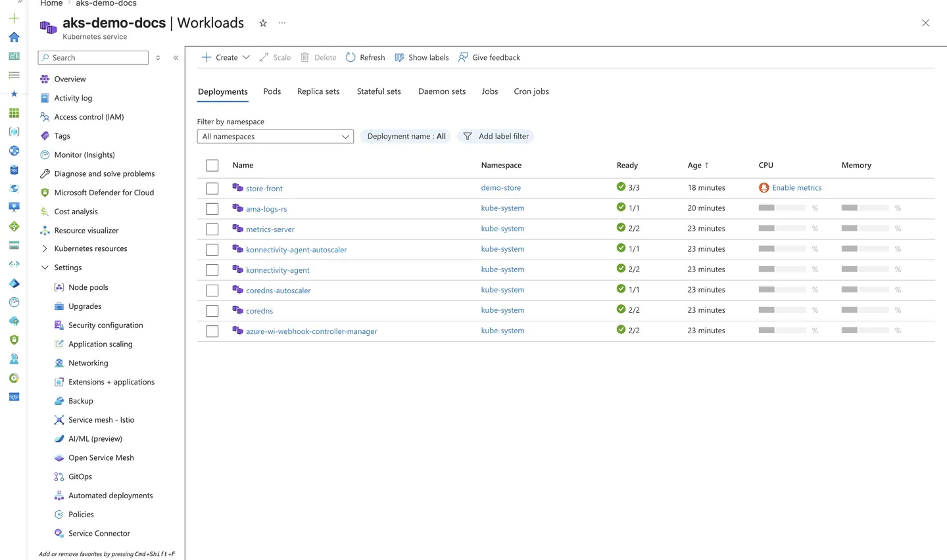The image size is (947, 560).
Task: Open Resource visualizer in the sidebar
Action: click(x=86, y=231)
